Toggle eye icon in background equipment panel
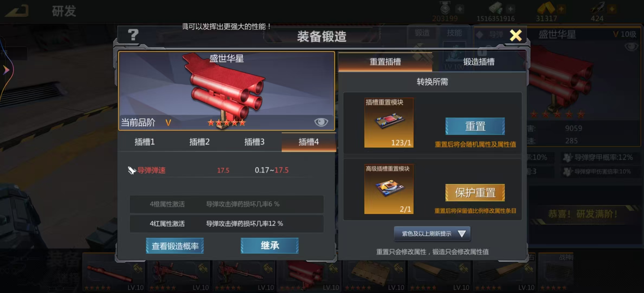This screenshot has height=293, width=644. (631, 47)
